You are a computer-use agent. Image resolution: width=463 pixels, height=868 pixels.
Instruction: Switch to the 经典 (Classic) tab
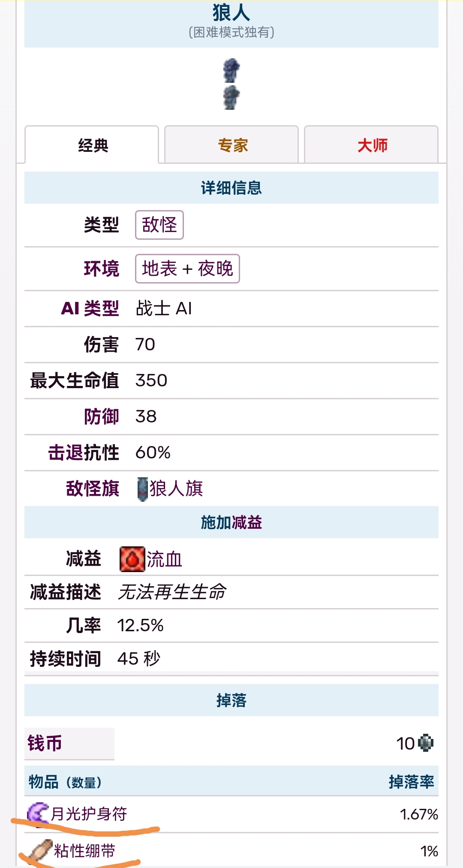[92, 145]
